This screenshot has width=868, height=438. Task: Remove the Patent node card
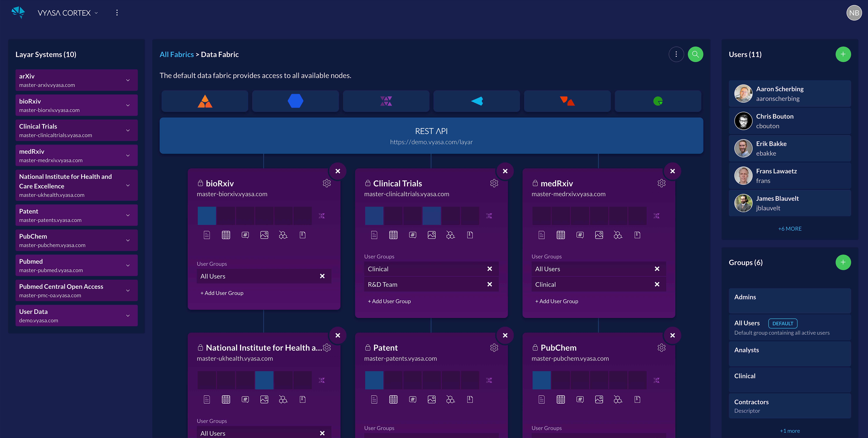pyautogui.click(x=505, y=336)
